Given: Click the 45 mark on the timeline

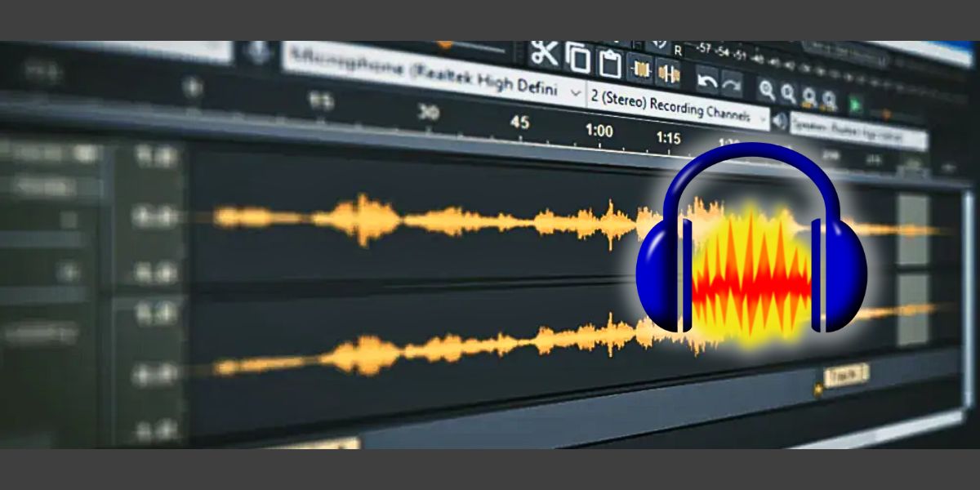Looking at the screenshot, I should click(x=519, y=122).
